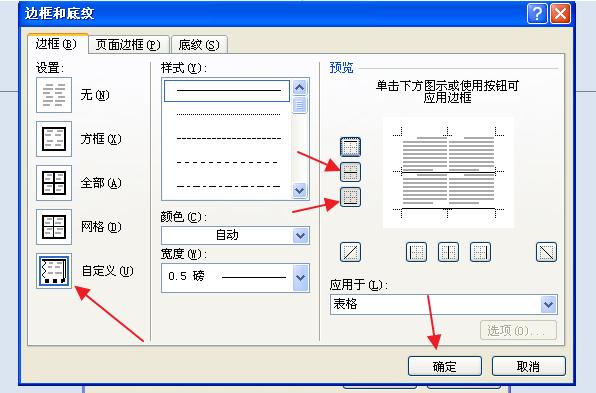The image size is (596, 393).
Task: Open the 应用于 dropdown showing 表格
Action: pyautogui.click(x=444, y=304)
